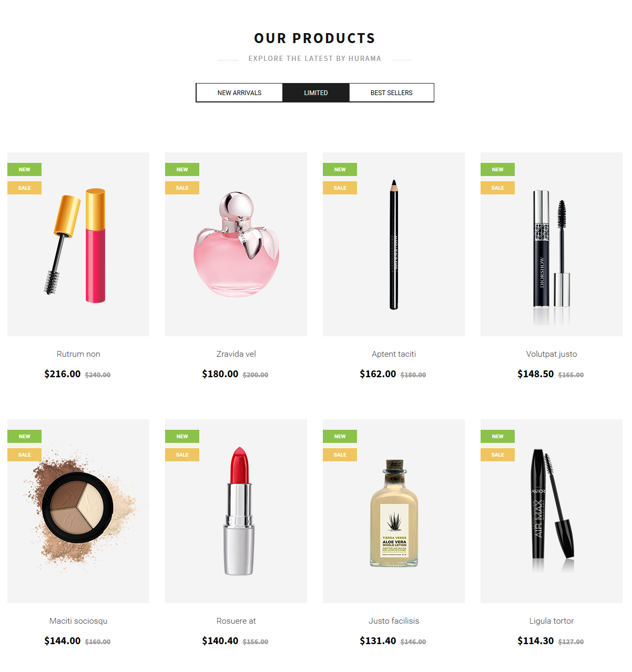Open the Rosuere at product title
The width and height of the screenshot is (632, 672).
coord(236,621)
